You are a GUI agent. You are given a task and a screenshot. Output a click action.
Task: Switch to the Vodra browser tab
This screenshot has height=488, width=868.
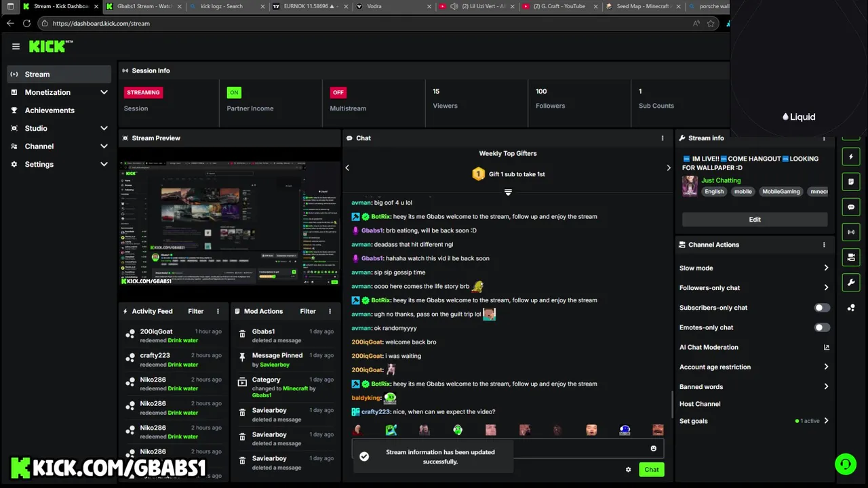point(393,6)
